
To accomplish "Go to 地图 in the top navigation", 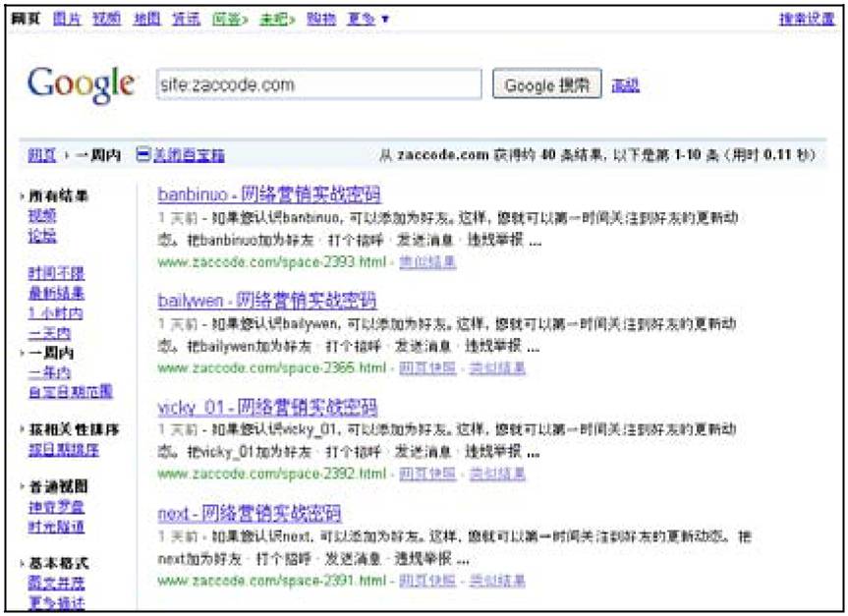I will point(146,19).
